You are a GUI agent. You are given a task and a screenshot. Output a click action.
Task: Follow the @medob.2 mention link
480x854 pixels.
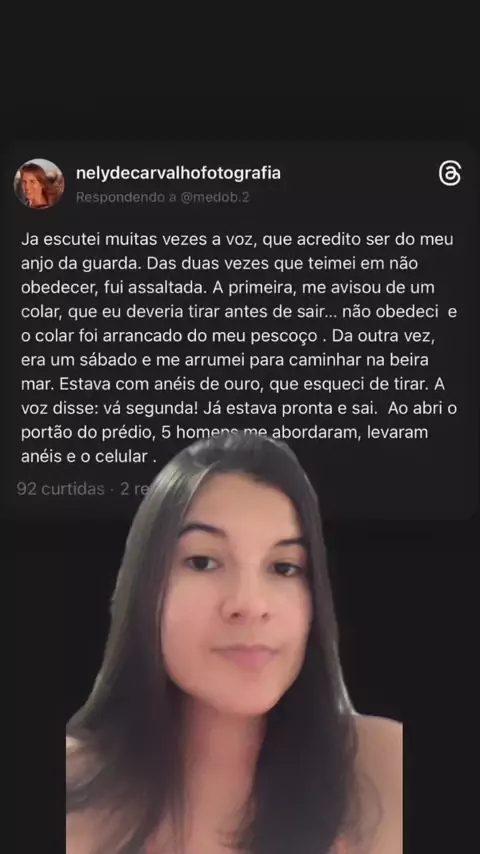tap(215, 197)
